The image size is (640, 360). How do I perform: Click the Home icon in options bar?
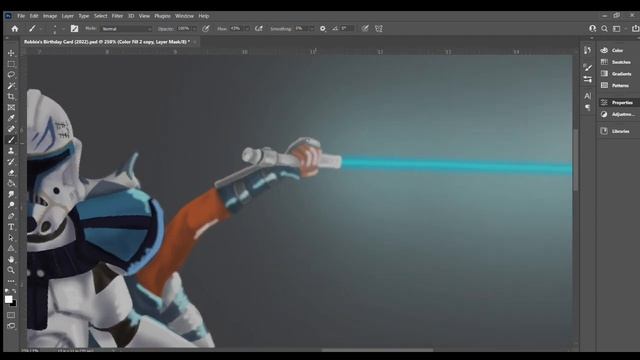[x=15, y=29]
